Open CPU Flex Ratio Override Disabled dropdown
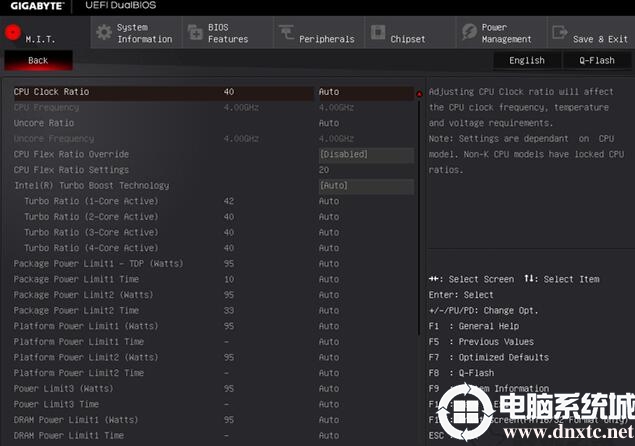The image size is (635, 446). pos(366,154)
